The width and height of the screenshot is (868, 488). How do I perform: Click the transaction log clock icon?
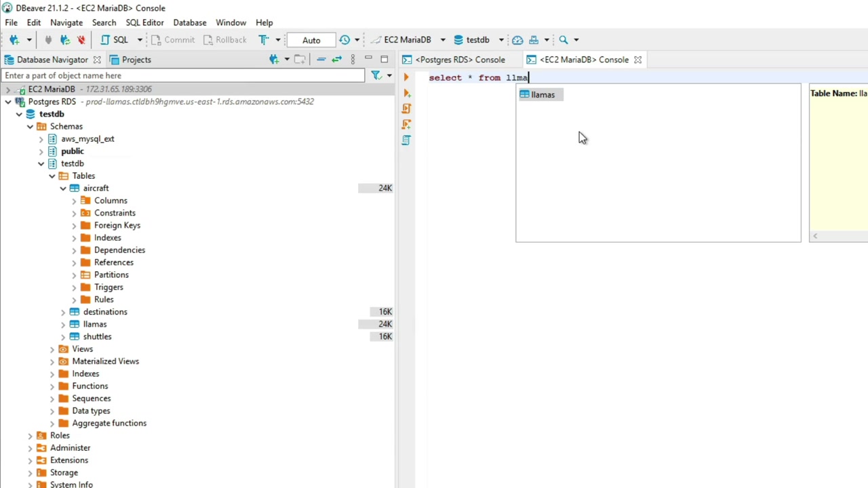click(x=344, y=40)
